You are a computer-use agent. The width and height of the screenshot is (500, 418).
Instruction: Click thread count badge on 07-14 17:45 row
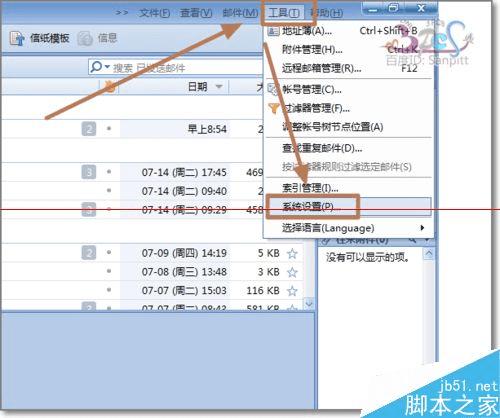tap(89, 172)
